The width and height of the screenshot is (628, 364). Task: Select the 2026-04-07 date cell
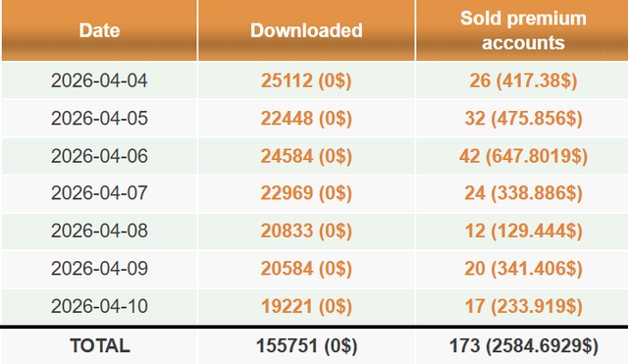coord(99,193)
